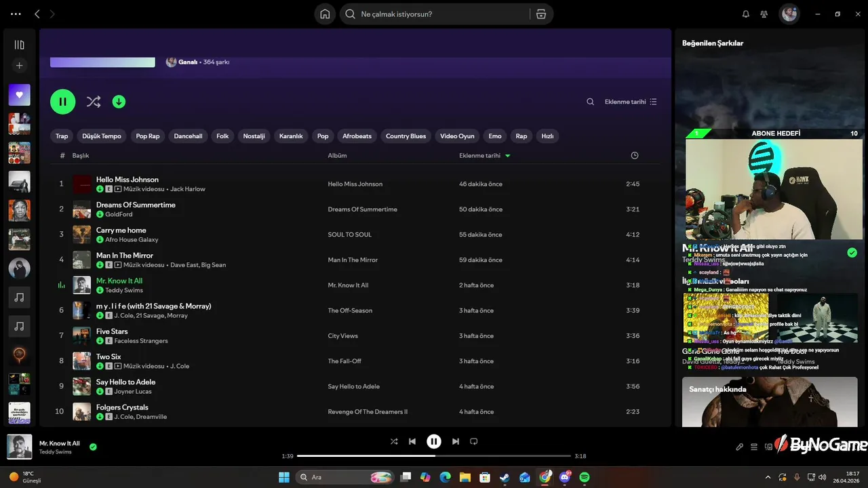Open the Liked Songs heart tile
868x488 pixels.
pyautogui.click(x=19, y=95)
